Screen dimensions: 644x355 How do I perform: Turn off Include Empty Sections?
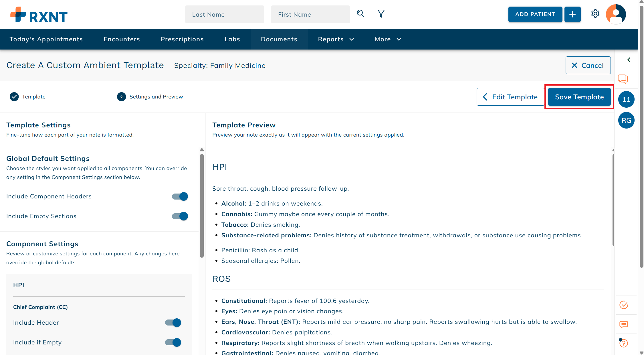179,216
